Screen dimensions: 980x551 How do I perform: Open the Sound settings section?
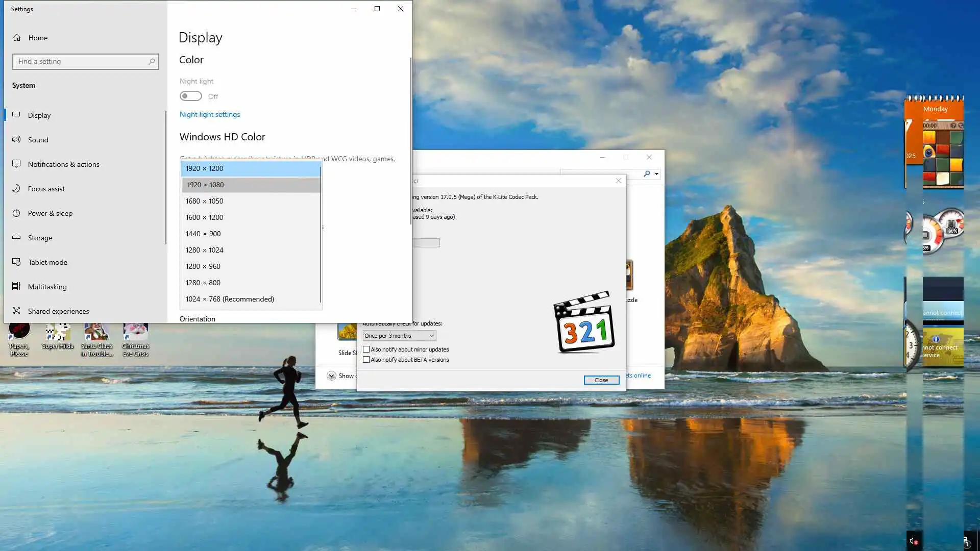(38, 140)
